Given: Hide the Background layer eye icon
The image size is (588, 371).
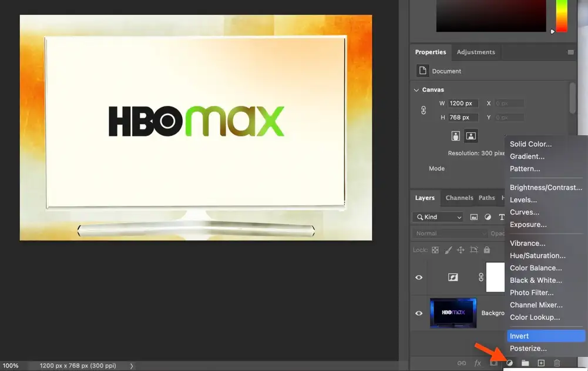Looking at the screenshot, I should coord(419,313).
